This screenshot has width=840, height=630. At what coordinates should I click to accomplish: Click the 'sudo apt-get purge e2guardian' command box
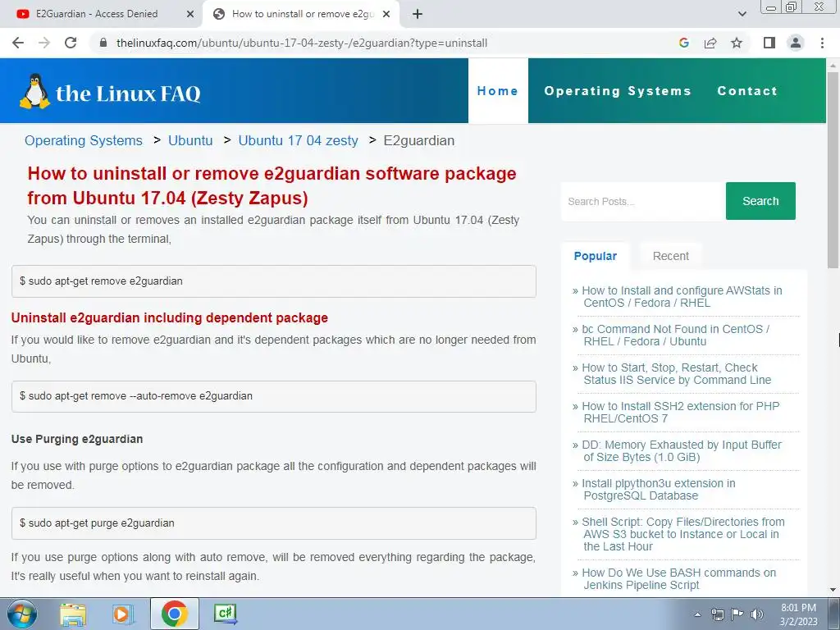(274, 523)
